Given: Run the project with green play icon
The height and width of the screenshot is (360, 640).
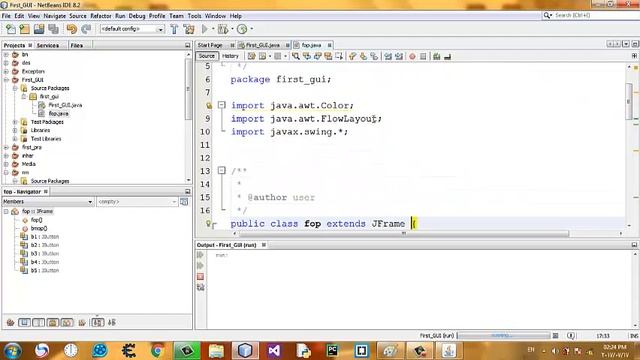Looking at the screenshot, I should [x=205, y=29].
